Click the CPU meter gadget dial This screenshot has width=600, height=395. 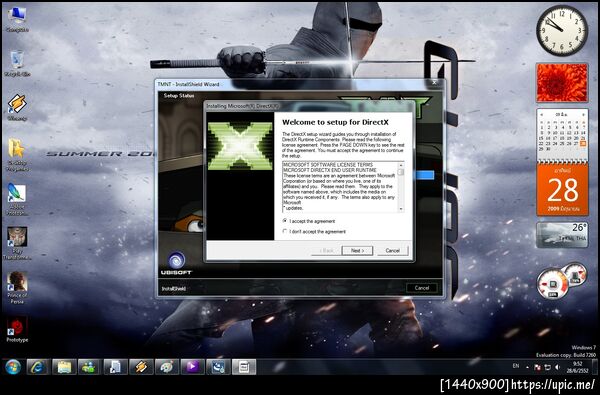(553, 284)
